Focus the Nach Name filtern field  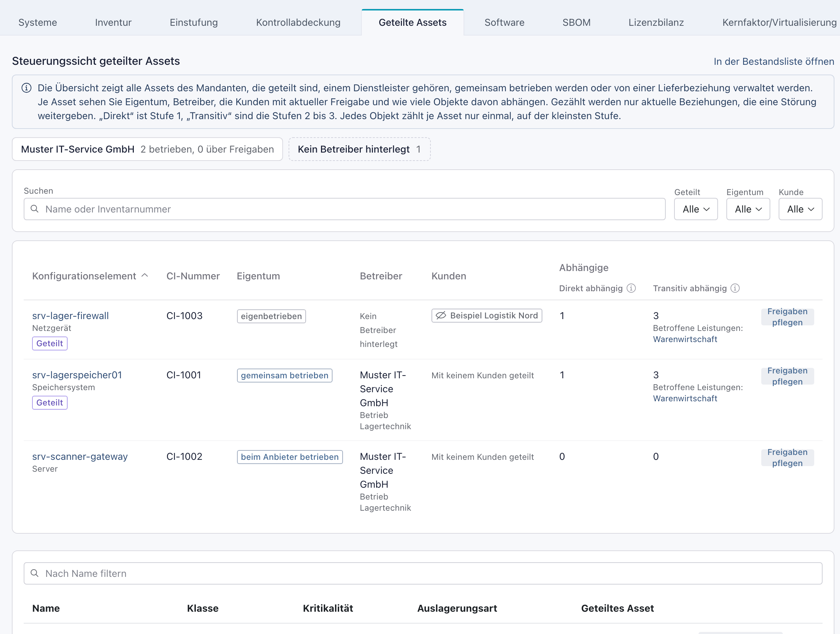coord(423,573)
